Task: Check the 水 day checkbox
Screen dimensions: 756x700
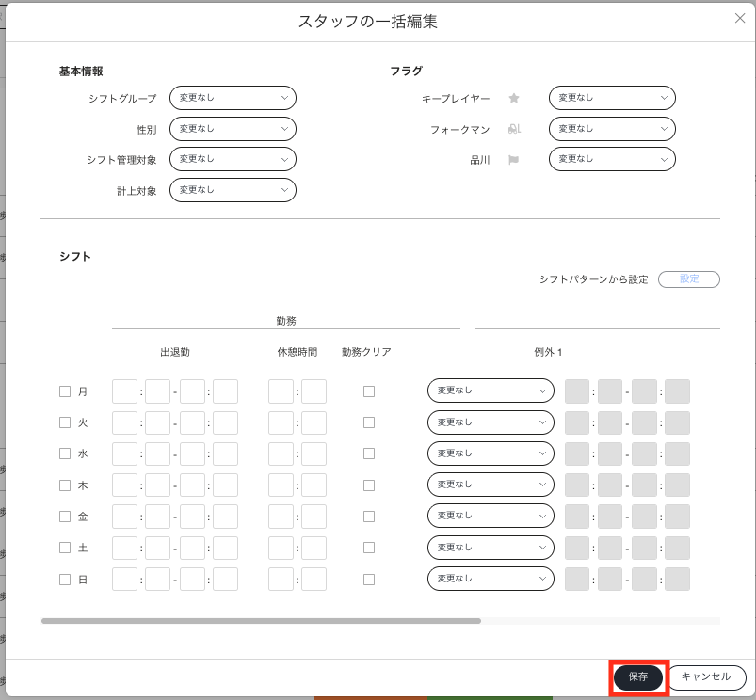Action: click(x=65, y=453)
